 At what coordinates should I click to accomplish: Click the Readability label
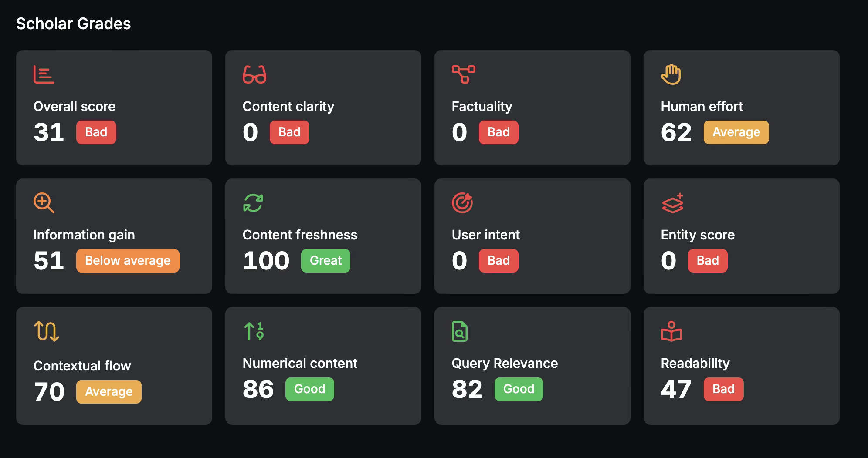pos(695,364)
